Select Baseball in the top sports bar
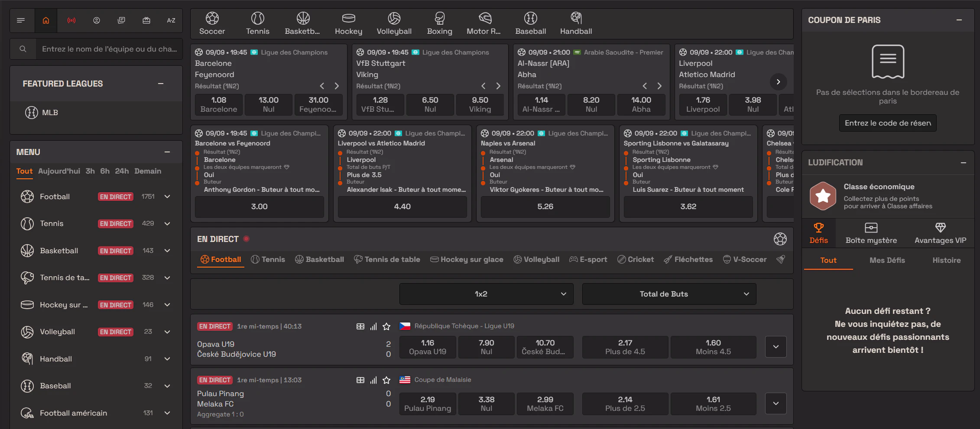This screenshot has width=980, height=429. click(531, 24)
